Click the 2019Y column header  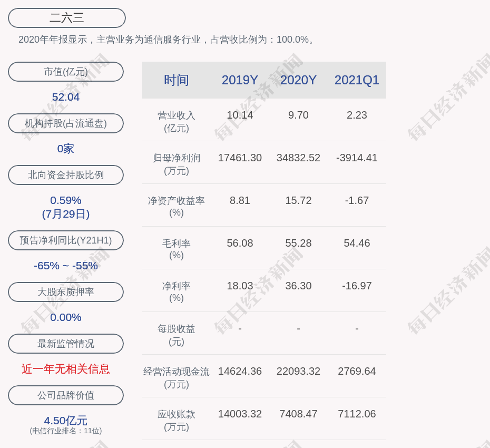(x=240, y=80)
